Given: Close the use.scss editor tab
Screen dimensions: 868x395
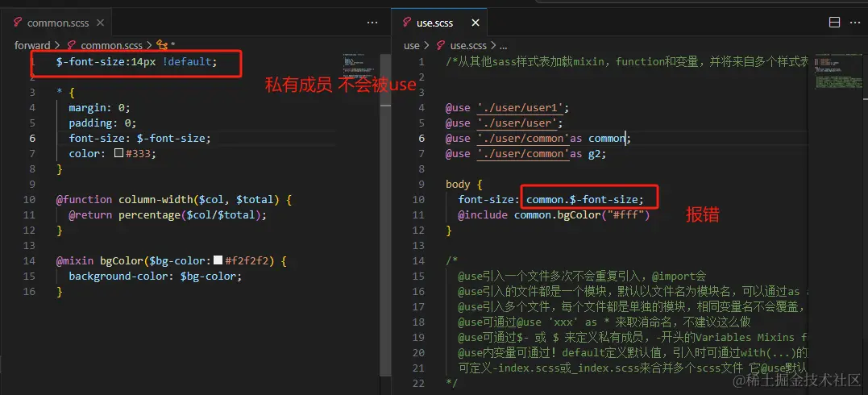Looking at the screenshot, I should 476,23.
